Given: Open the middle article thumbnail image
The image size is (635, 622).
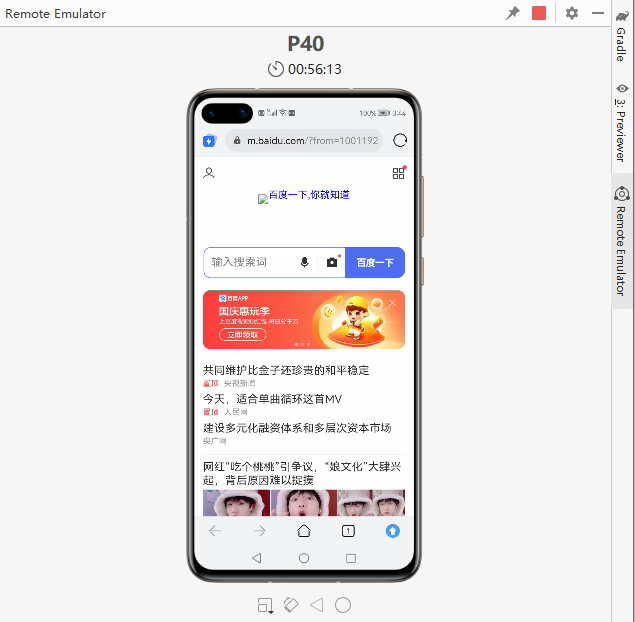Looking at the screenshot, I should (x=304, y=503).
